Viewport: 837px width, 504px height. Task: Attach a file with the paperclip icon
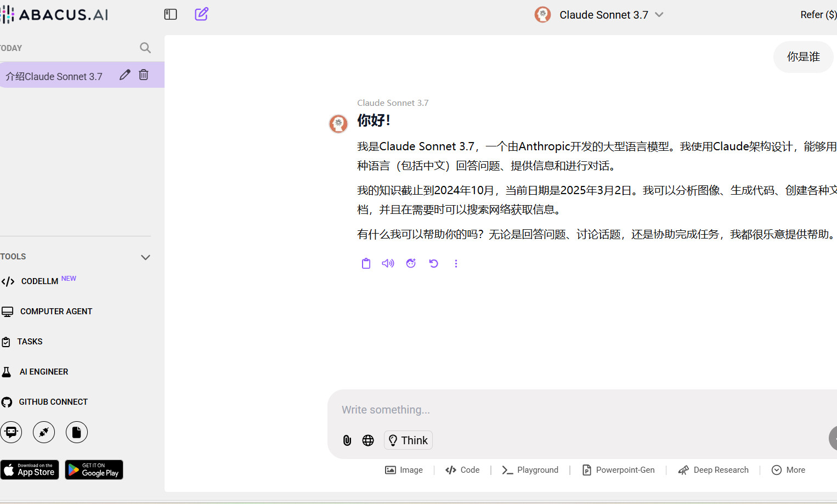coord(346,440)
